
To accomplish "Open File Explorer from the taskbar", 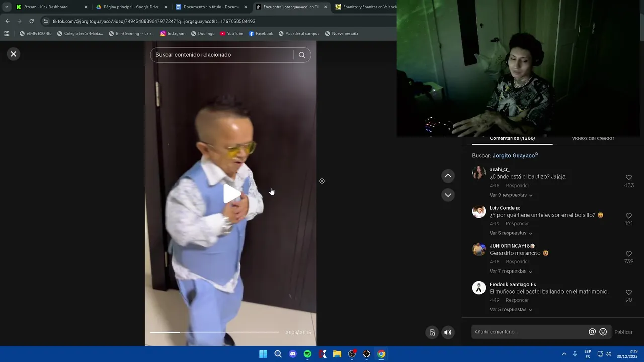I will click(337, 354).
